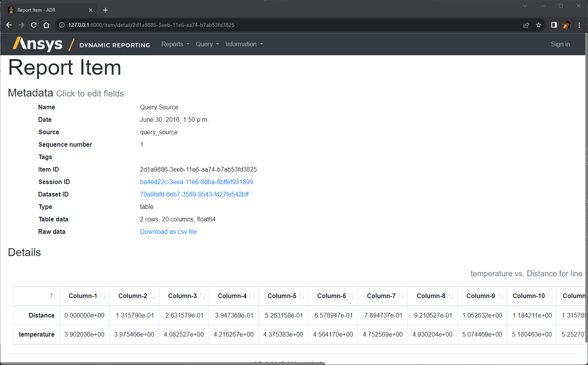Edit the Sequence number value 1

click(x=142, y=144)
